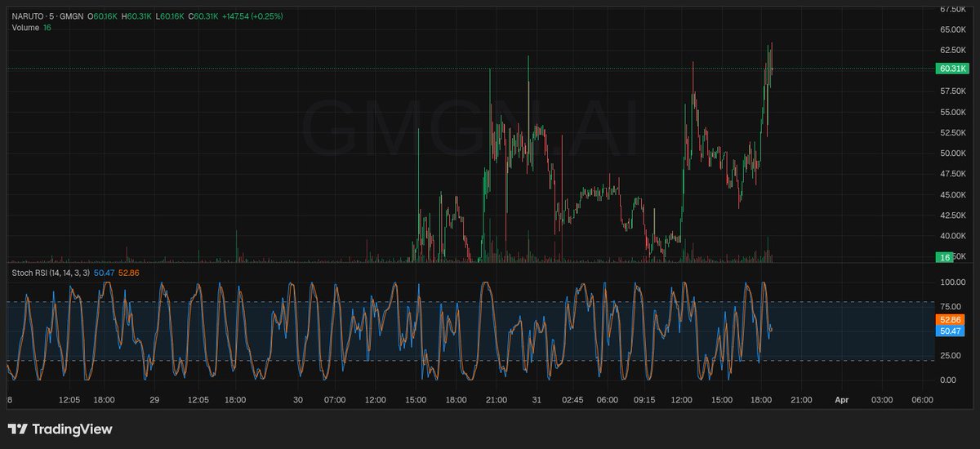This screenshot has width=980, height=449.
Task: Click the 45.00K price axis label
Action: [x=953, y=195]
